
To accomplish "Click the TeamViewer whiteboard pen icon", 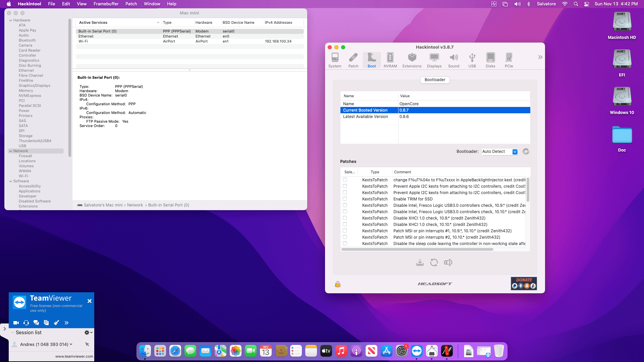I will [x=56, y=323].
